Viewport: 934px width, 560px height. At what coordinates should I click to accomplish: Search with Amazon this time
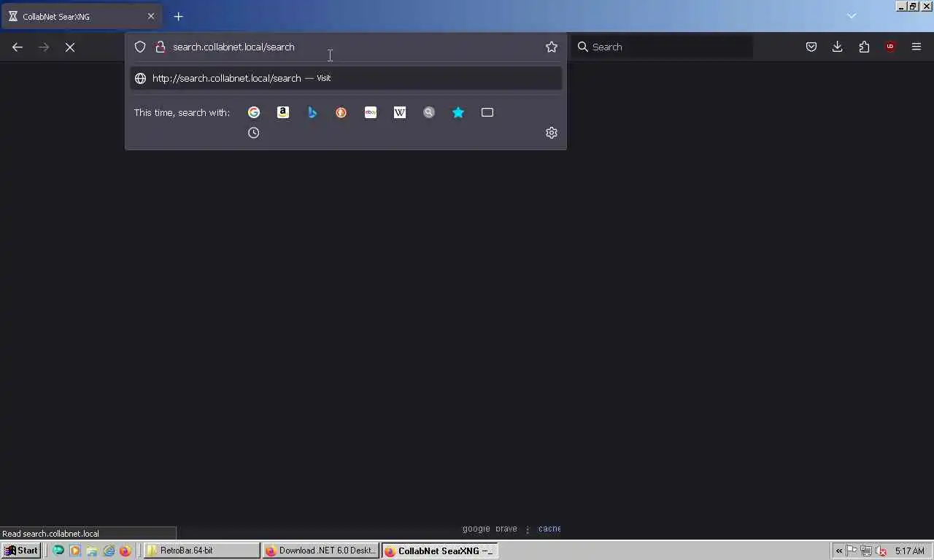pyautogui.click(x=283, y=112)
